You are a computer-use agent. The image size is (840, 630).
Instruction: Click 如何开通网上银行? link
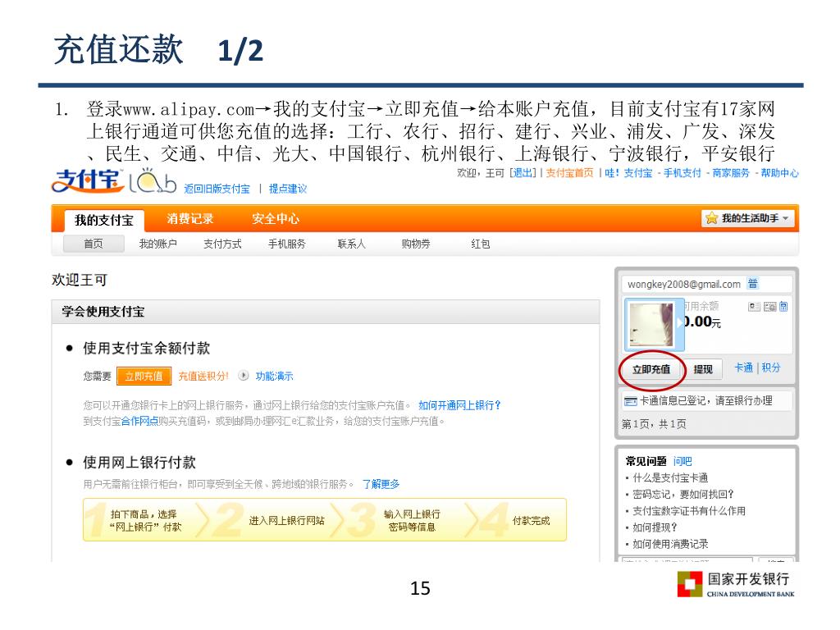coord(459,405)
